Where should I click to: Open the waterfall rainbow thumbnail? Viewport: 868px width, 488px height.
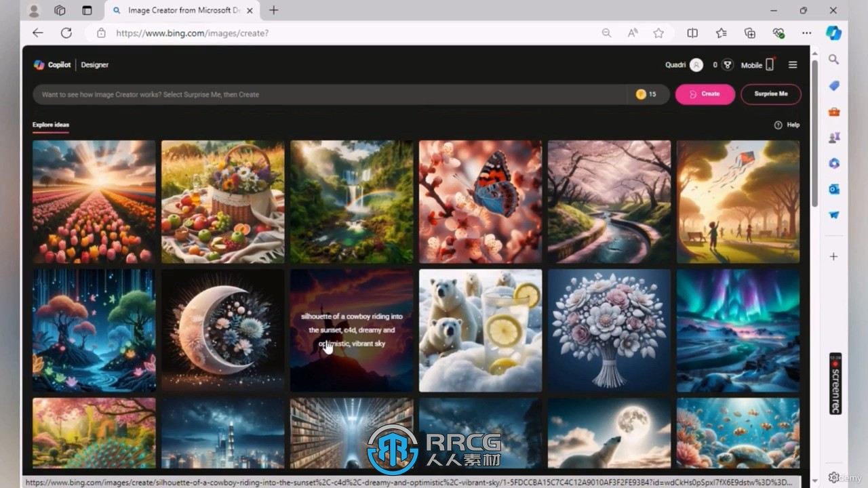tap(351, 202)
